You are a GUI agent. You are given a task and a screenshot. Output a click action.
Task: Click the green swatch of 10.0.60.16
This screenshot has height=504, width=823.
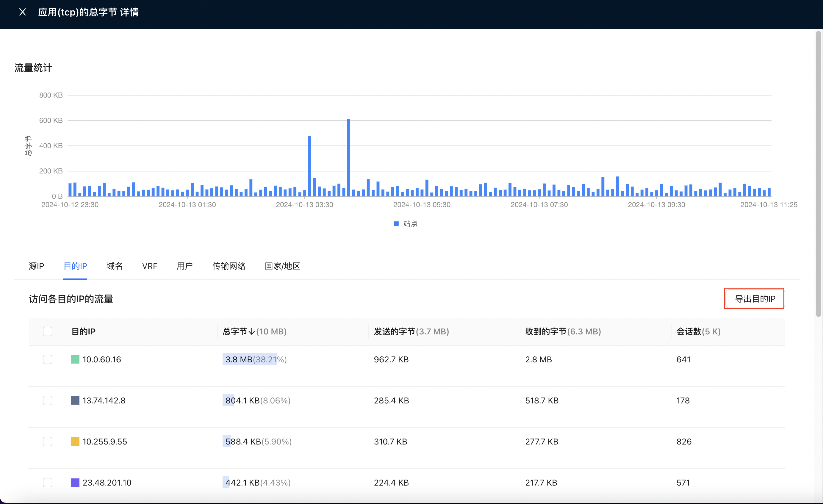pos(75,359)
